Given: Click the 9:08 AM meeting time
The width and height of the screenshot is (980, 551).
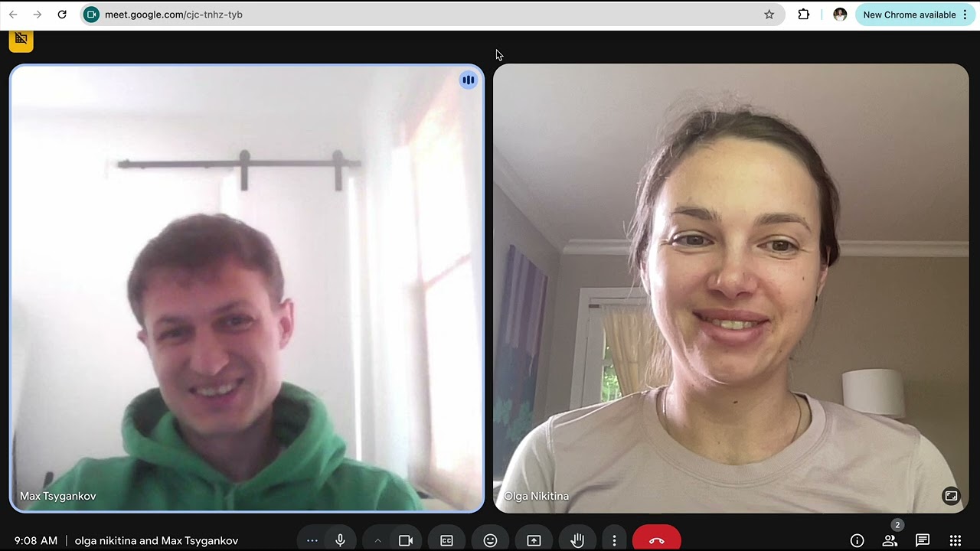Looking at the screenshot, I should click(36, 540).
